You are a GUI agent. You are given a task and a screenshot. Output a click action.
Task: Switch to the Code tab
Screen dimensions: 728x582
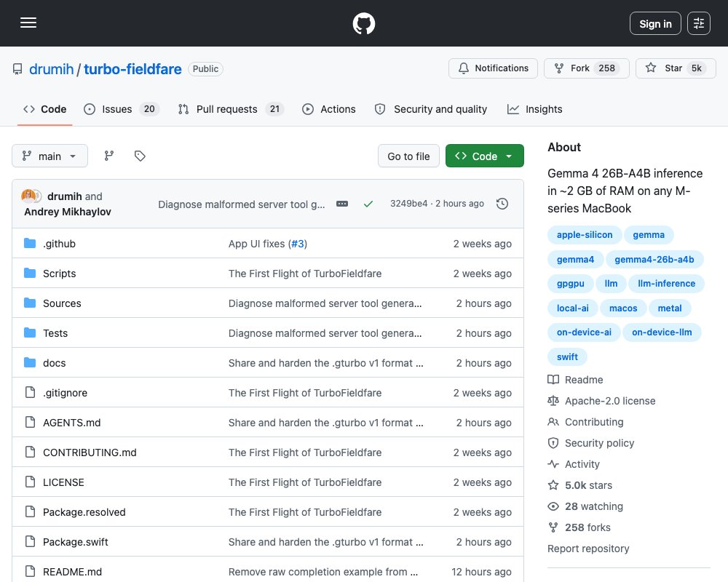click(45, 109)
